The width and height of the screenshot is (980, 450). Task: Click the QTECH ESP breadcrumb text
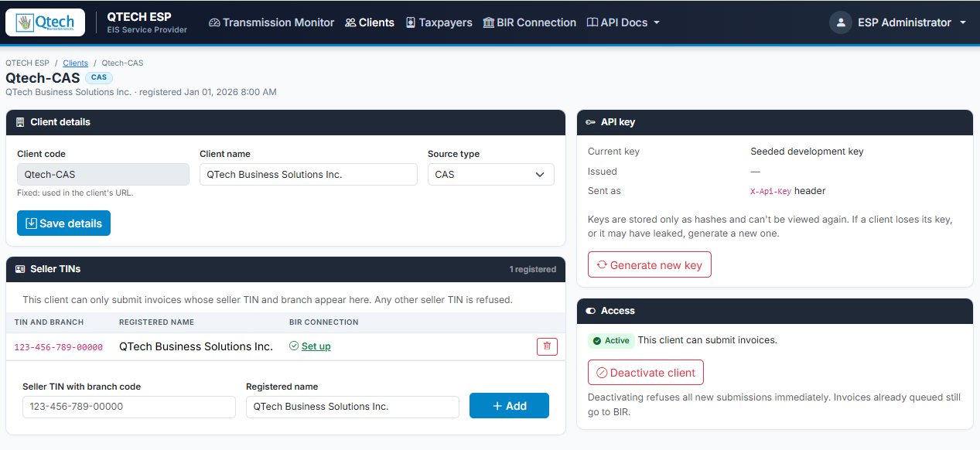pyautogui.click(x=27, y=63)
